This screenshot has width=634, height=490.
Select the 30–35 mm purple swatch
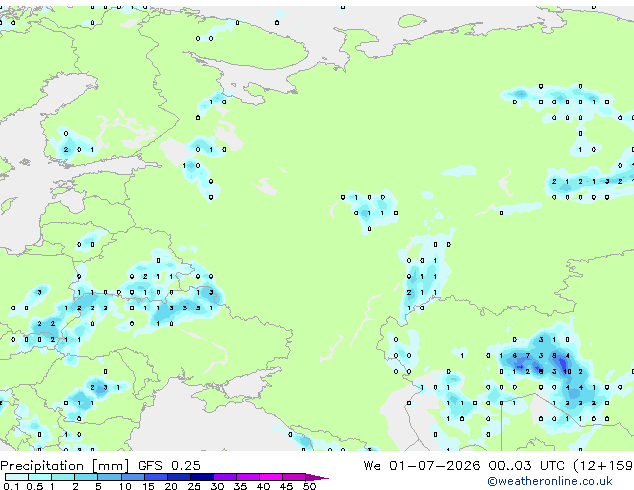[x=225, y=477]
